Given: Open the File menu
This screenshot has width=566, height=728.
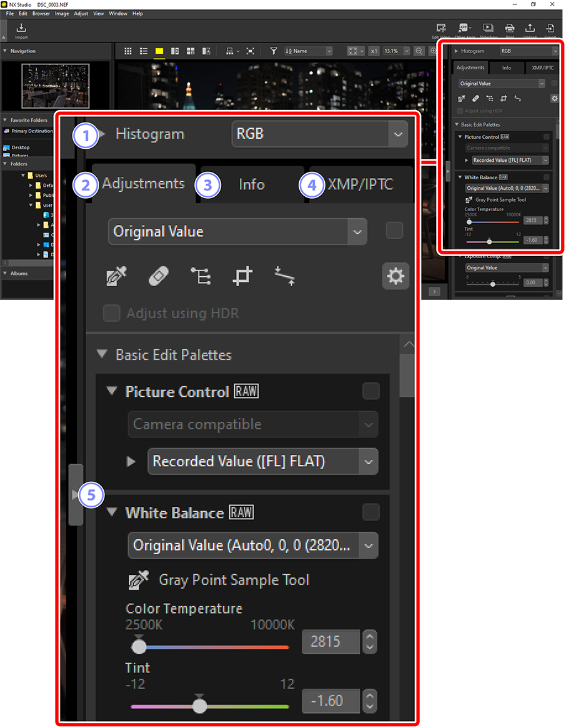Looking at the screenshot, I should [10, 14].
